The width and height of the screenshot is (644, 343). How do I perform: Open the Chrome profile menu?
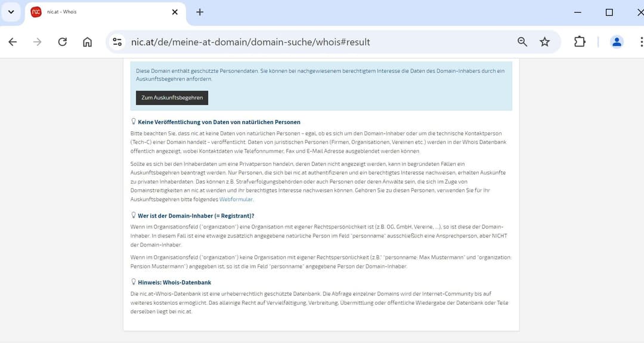pyautogui.click(x=617, y=42)
